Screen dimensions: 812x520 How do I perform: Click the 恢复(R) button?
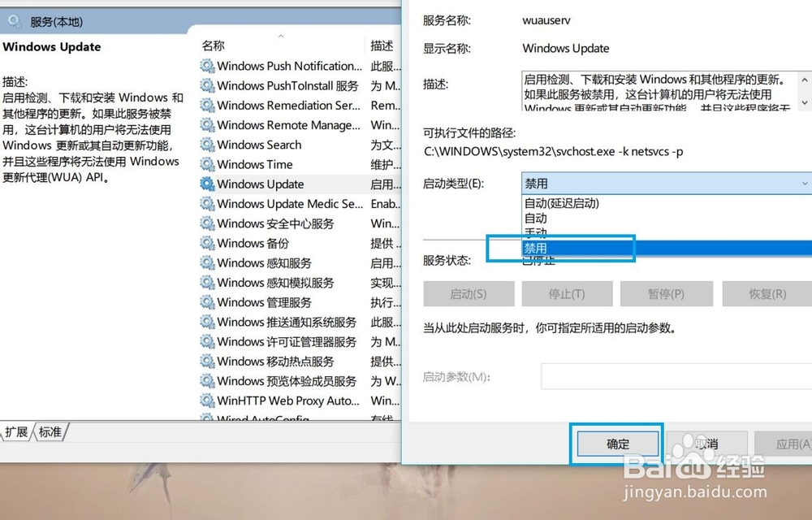pos(767,294)
